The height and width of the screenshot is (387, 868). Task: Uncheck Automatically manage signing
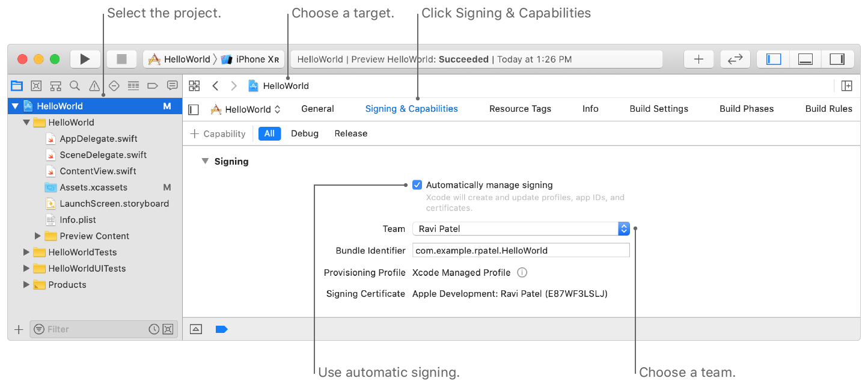click(417, 185)
